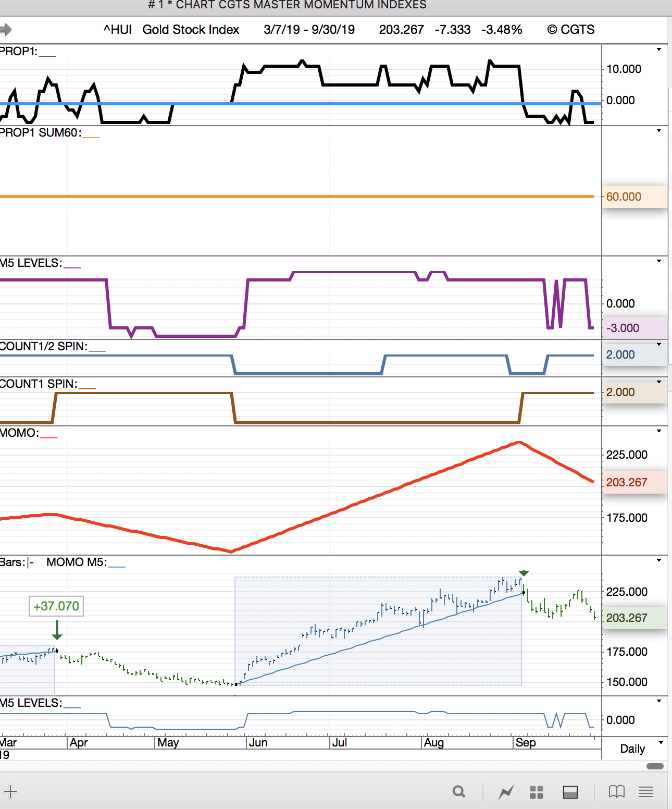Screen dimensions: 672x809
Task: Click the MOMO M5 blue legend swatch
Action: [117, 566]
